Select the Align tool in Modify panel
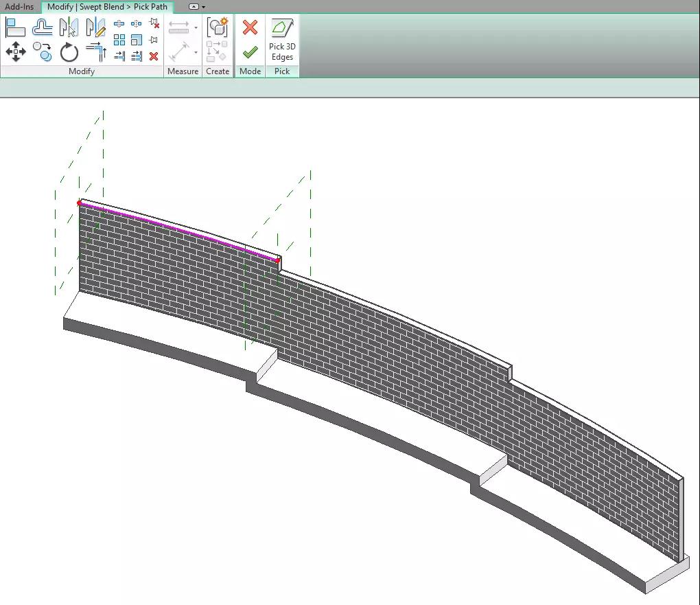 (15, 27)
